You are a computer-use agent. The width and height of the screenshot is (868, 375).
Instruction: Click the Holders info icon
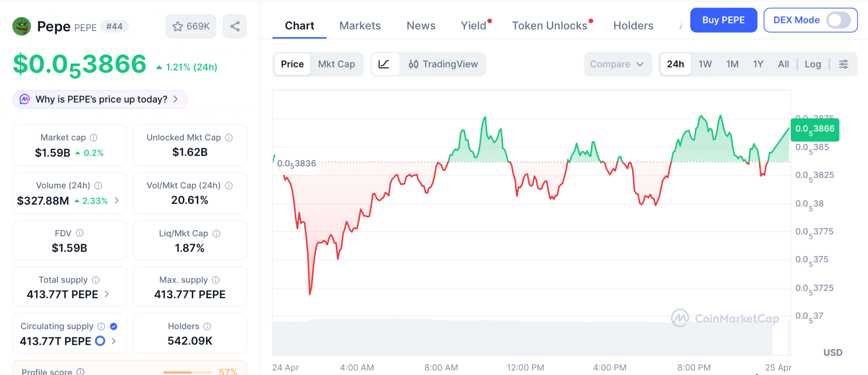point(207,326)
